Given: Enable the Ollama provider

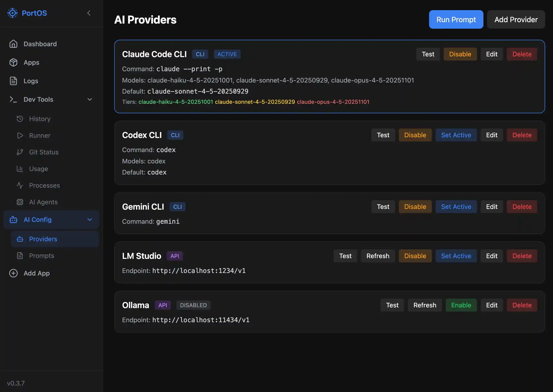Looking at the screenshot, I should tap(461, 305).
